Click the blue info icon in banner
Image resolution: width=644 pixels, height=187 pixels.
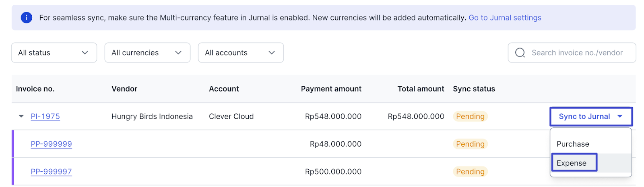pos(27,18)
